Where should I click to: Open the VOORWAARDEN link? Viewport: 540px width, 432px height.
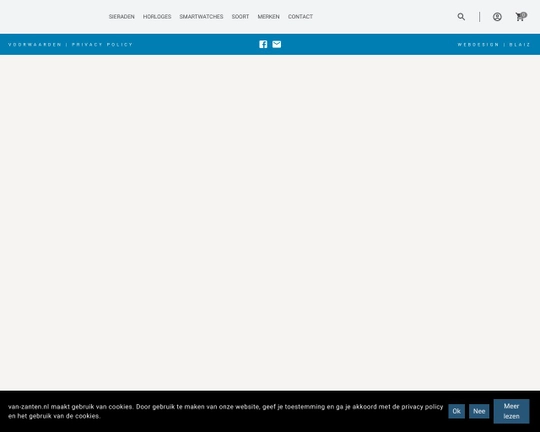(35, 44)
